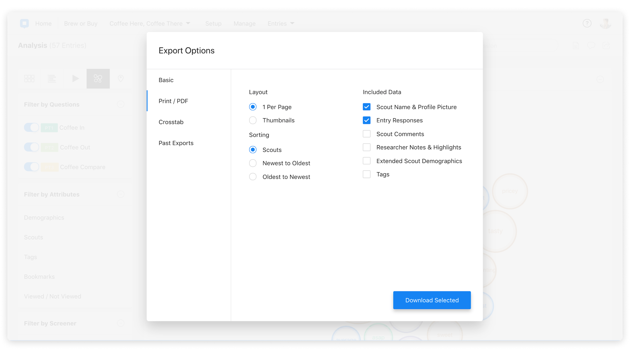630x364 pixels.
Task: Click the video play view icon
Action: [x=75, y=79]
